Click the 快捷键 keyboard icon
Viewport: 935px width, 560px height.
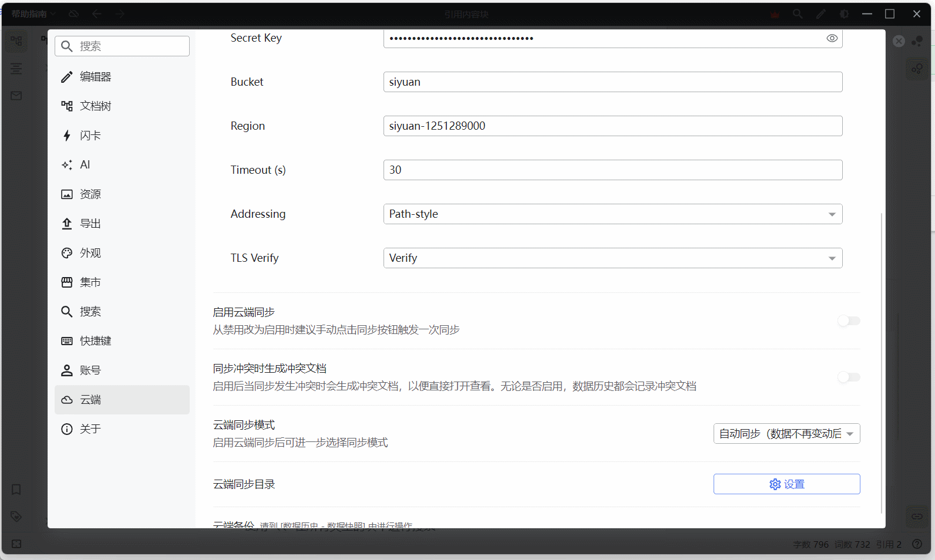click(x=67, y=341)
